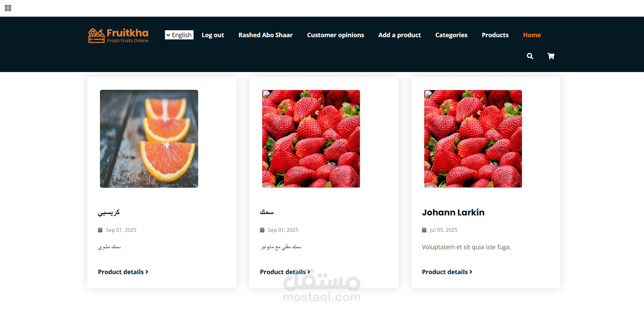Click calendar icon on the سمك card

[x=262, y=230]
